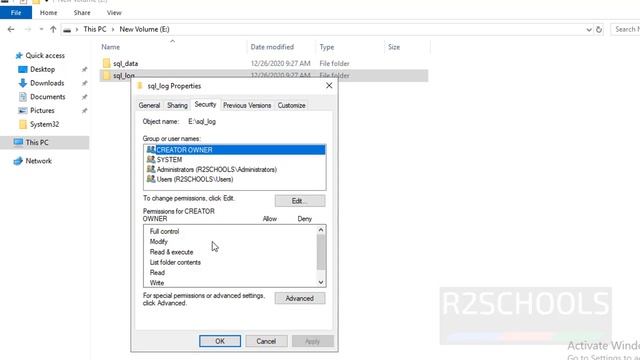
Task: Select CREATOR OWNER in the user list
Action: coord(235,150)
